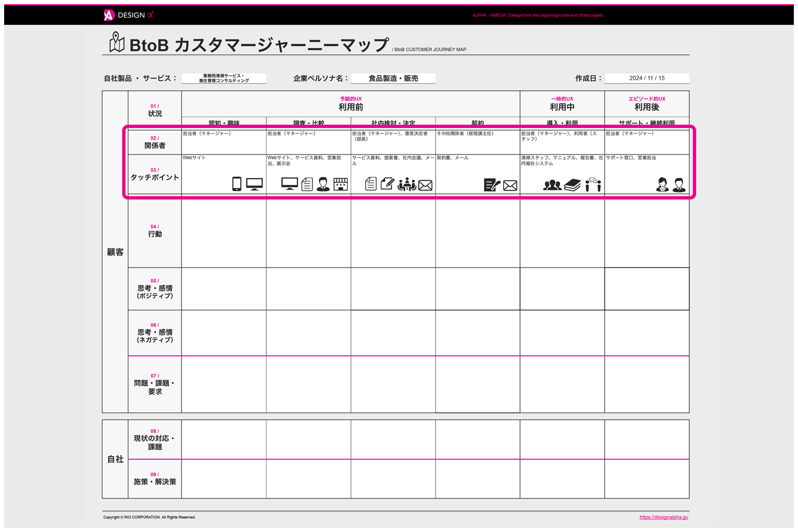The image size is (798, 532).
Task: Select the 07 / 問題・課題・要求 row label
Action: [x=155, y=384]
